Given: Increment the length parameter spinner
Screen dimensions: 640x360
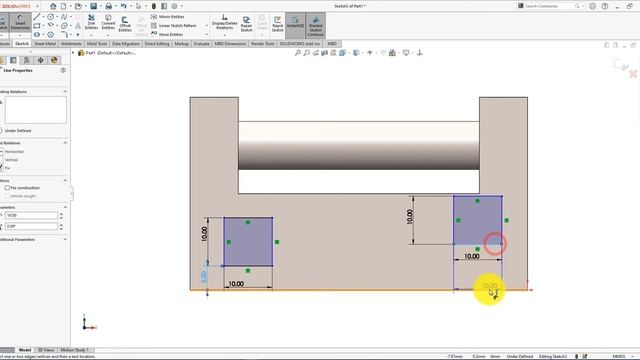Looking at the screenshot, I should pos(61,214).
